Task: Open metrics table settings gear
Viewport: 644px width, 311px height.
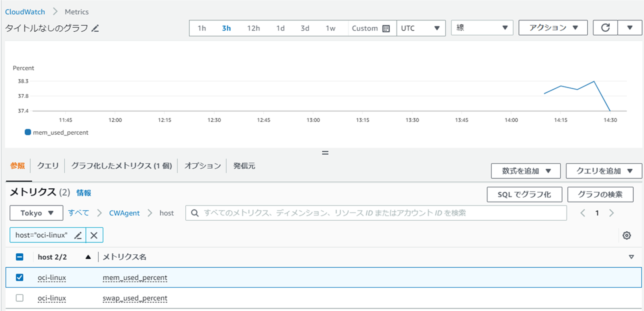Action: coord(627,235)
